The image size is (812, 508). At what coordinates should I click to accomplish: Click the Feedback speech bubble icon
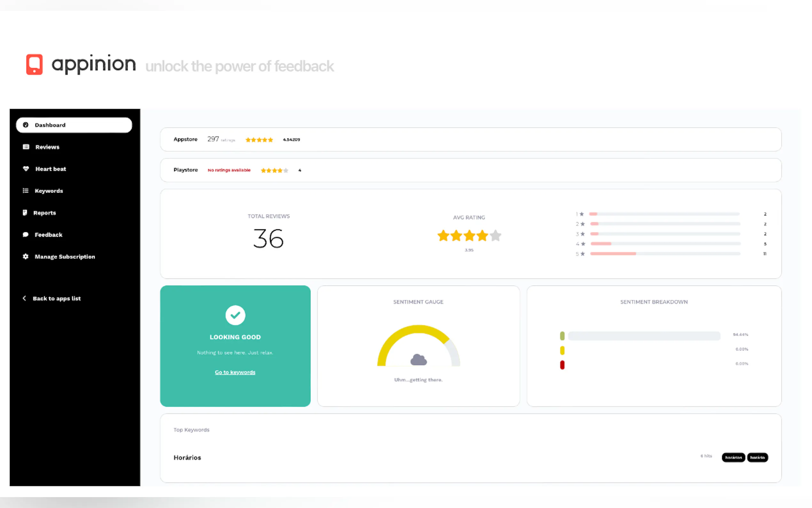point(26,234)
